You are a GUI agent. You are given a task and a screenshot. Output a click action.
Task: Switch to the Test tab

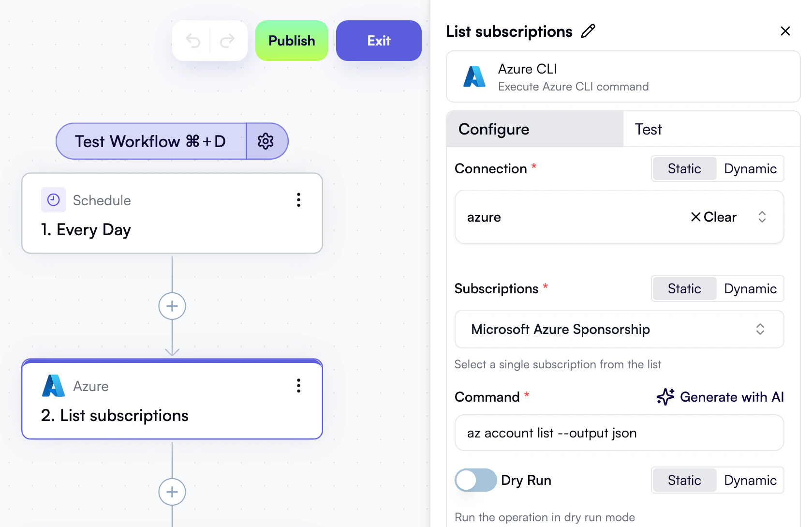[x=648, y=129]
